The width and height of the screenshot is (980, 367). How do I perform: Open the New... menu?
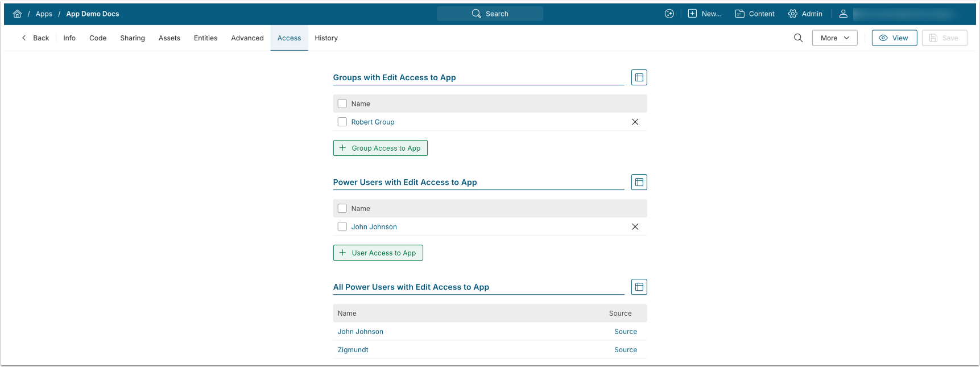[705, 14]
